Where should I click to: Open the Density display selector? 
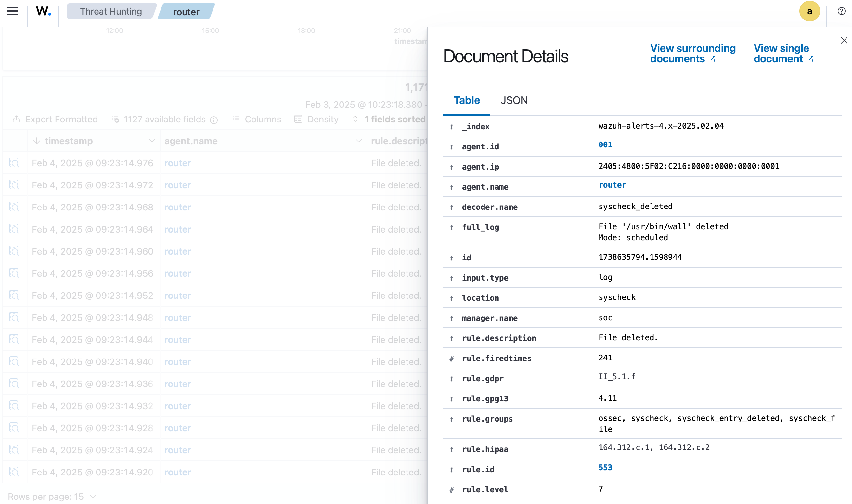316,119
